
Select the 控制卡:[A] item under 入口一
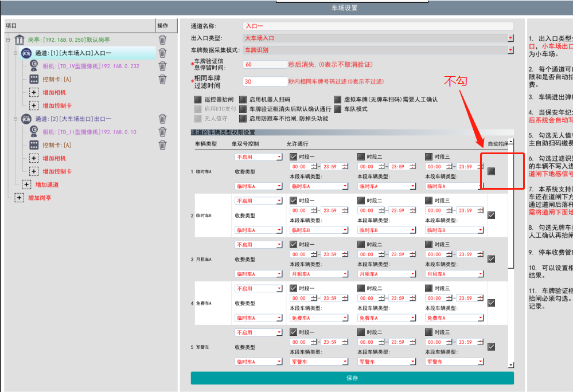point(57,80)
